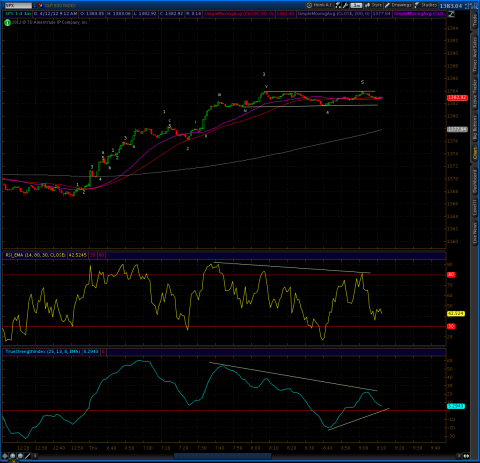Click the crosshair icon before the wrench

[x=338, y=5]
